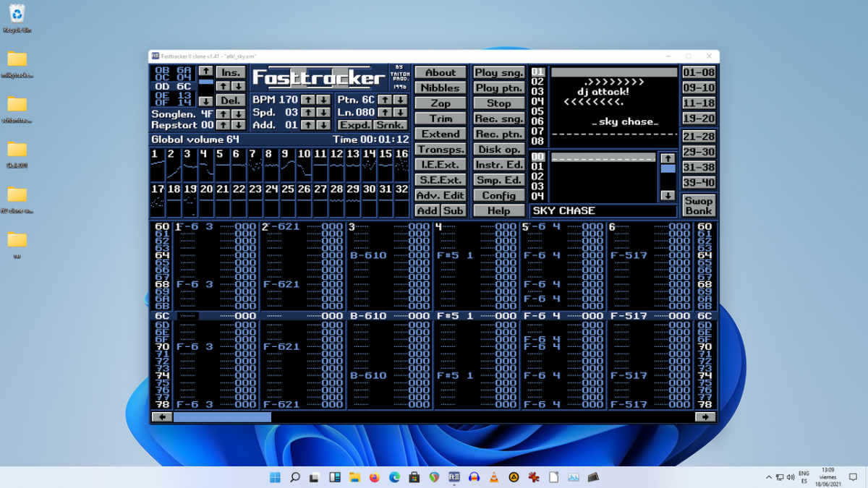Click the Songlen. down arrow
Image resolution: width=868 pixels, height=488 pixels.
click(238, 114)
